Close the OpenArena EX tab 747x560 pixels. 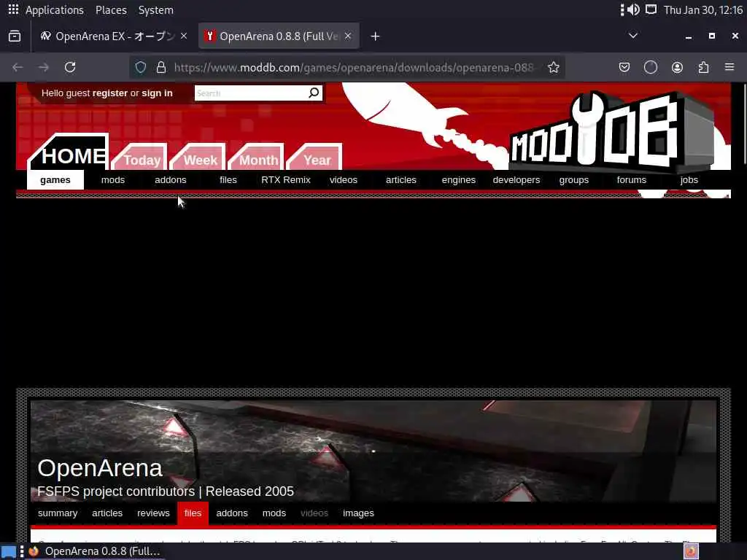(x=184, y=36)
